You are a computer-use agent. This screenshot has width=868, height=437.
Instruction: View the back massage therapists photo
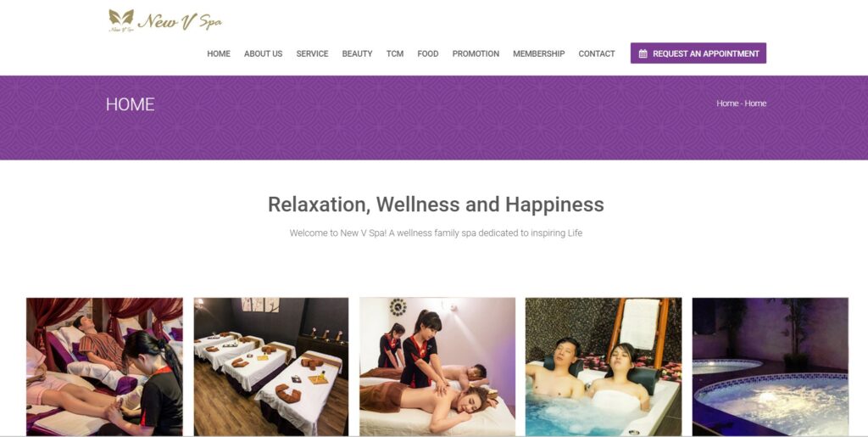tap(437, 367)
